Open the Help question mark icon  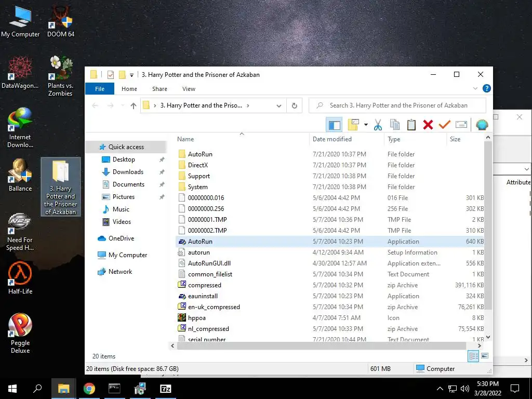point(486,88)
